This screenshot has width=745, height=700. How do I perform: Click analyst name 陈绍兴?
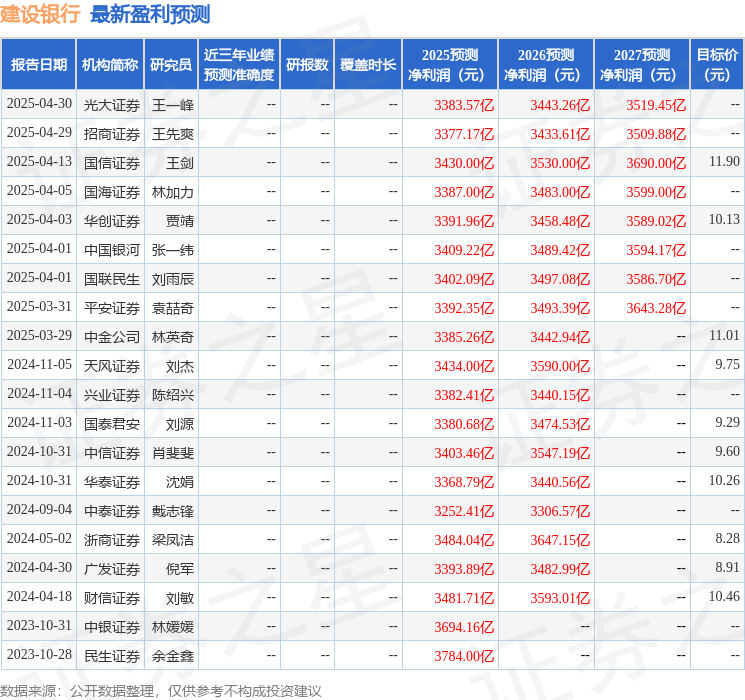173,395
